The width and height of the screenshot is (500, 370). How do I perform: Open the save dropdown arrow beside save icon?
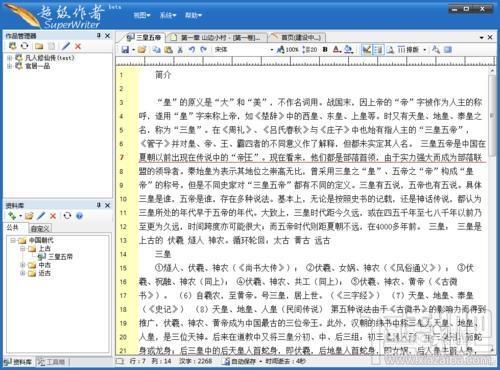tap(133, 50)
